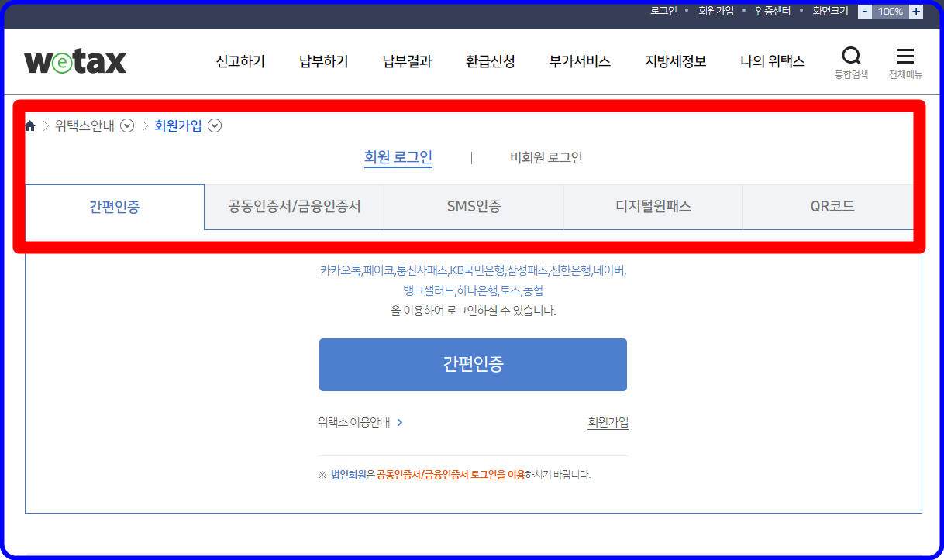The width and height of the screenshot is (944, 560).
Task: Switch to the 디지털원패스 tab
Action: (x=653, y=207)
